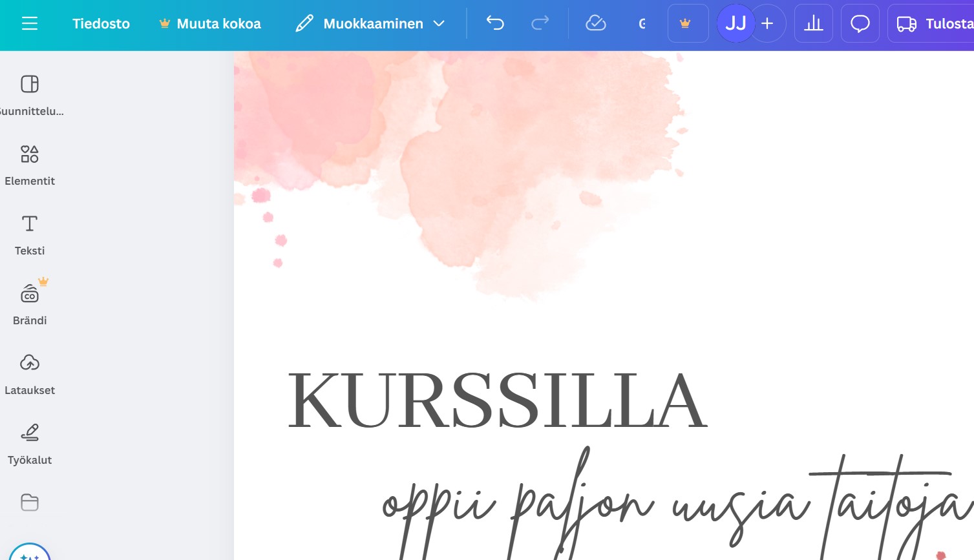Check the cloud save status icon
The image size is (974, 560).
pos(595,24)
